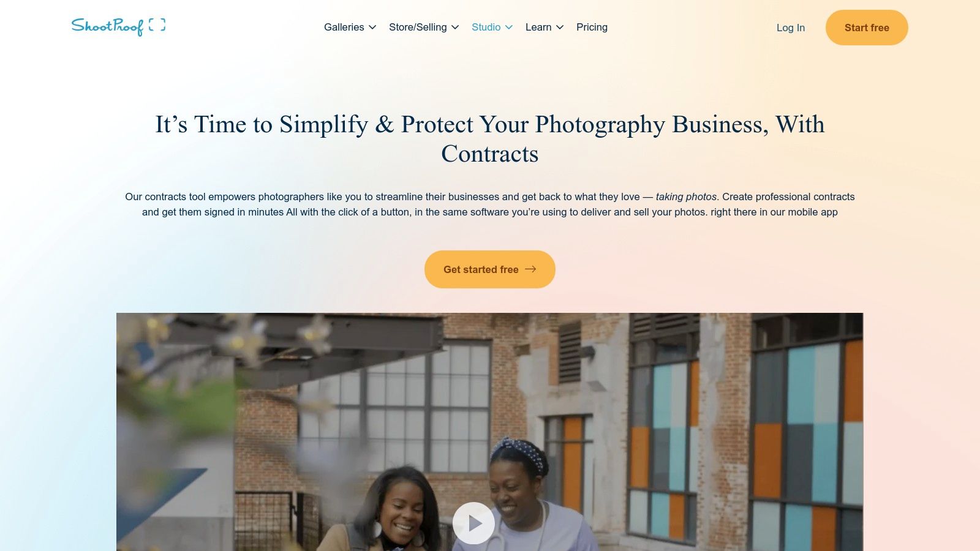Expand the Galleries chevron arrow
The image size is (980, 551).
[x=372, y=27]
